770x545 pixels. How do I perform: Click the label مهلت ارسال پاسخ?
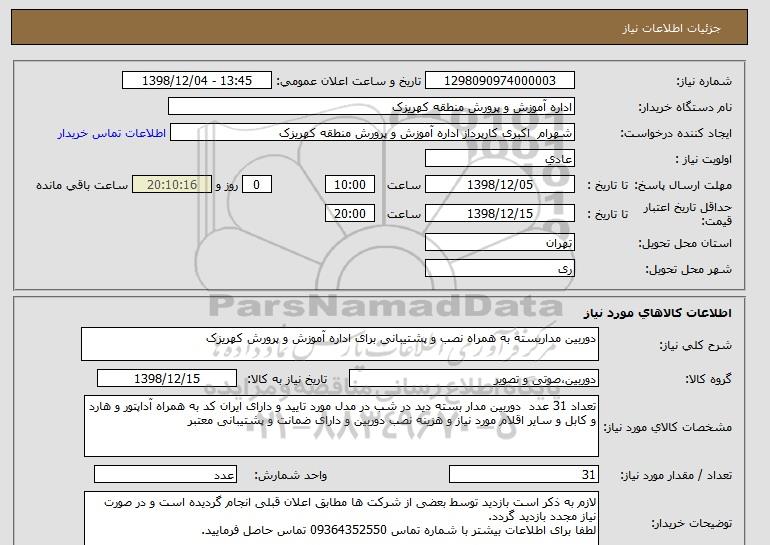coord(683,185)
